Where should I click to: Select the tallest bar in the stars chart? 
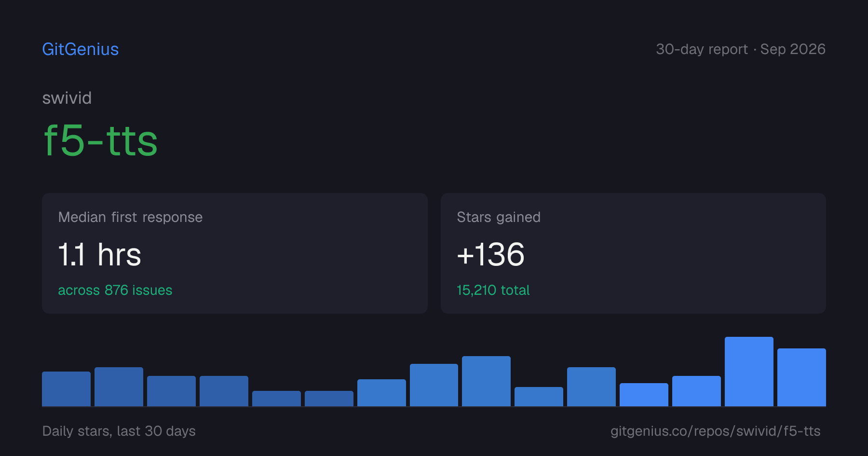pyautogui.click(x=749, y=372)
